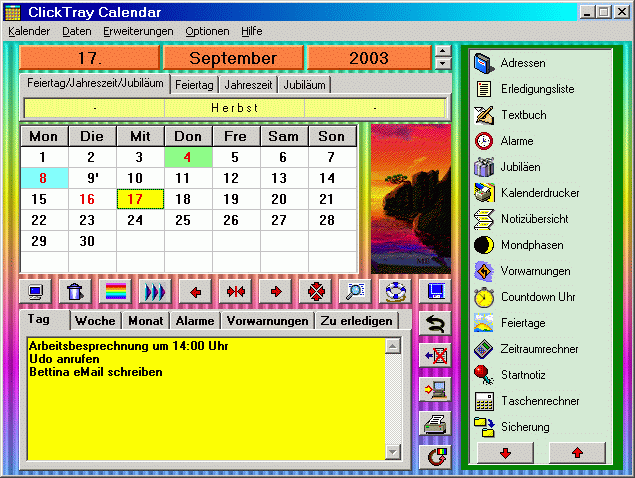Screen dimensions: 635x478
Task: Select the Feiertag tab
Action: (194, 85)
